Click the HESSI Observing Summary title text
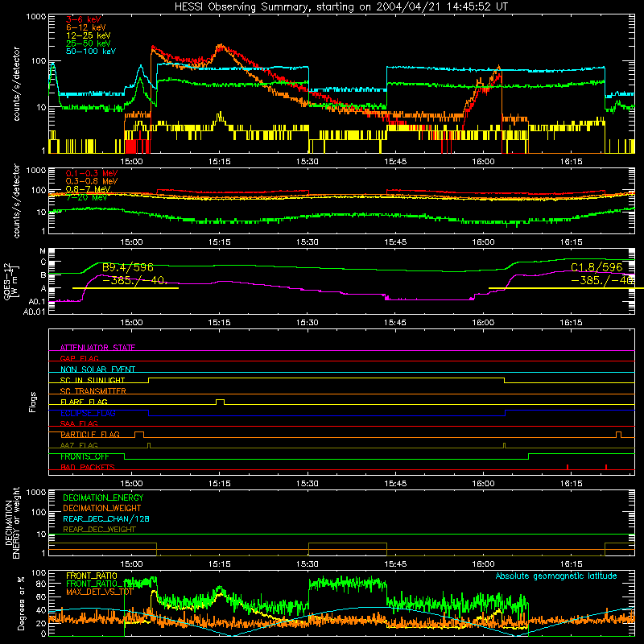This screenshot has height=644, width=644. tap(341, 7)
